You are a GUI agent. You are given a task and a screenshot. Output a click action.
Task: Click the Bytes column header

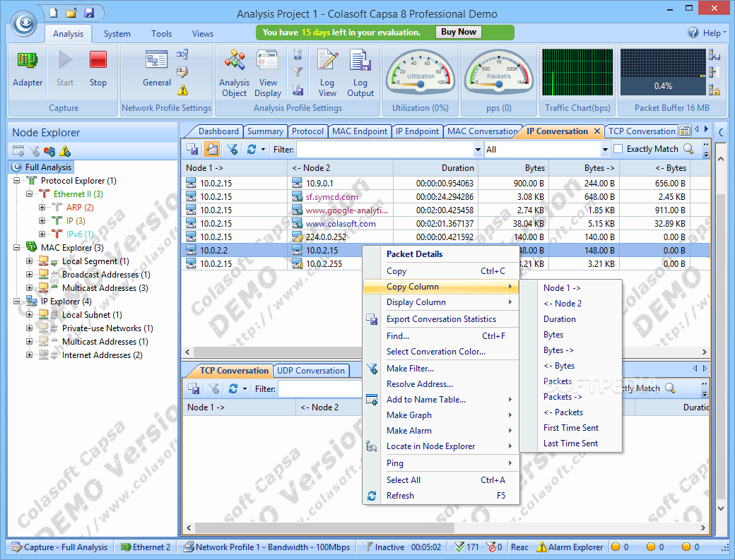pyautogui.click(x=513, y=167)
